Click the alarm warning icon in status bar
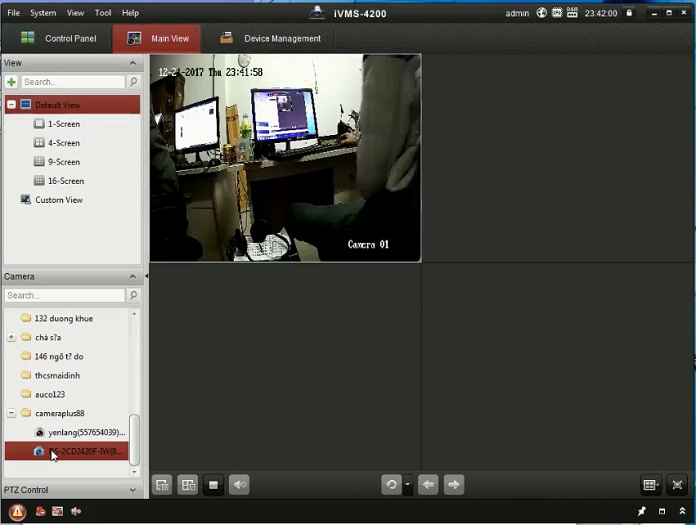This screenshot has height=525, width=696. pyautogui.click(x=17, y=511)
